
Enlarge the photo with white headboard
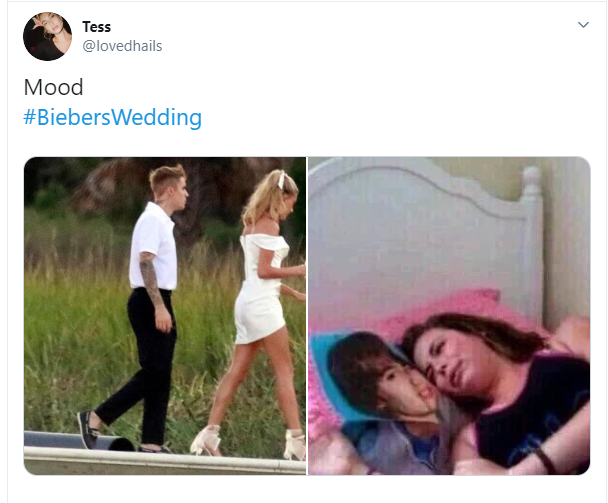click(x=449, y=316)
